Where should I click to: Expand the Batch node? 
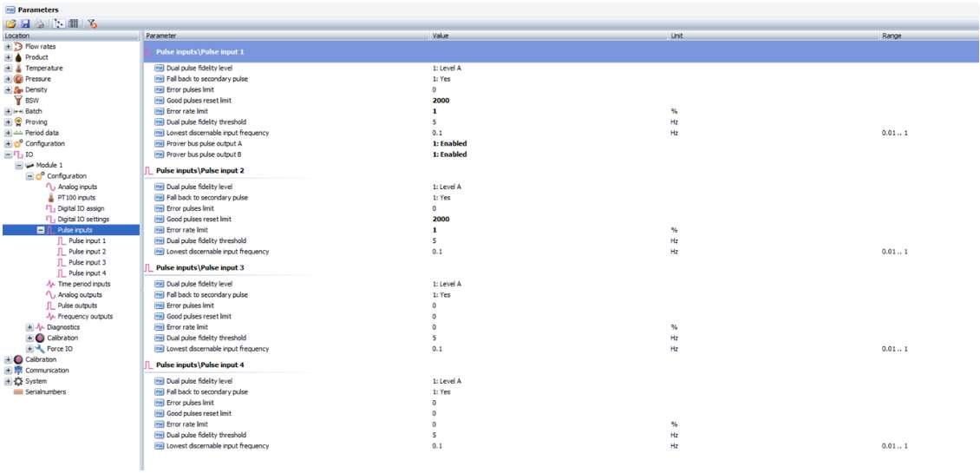click(8, 111)
